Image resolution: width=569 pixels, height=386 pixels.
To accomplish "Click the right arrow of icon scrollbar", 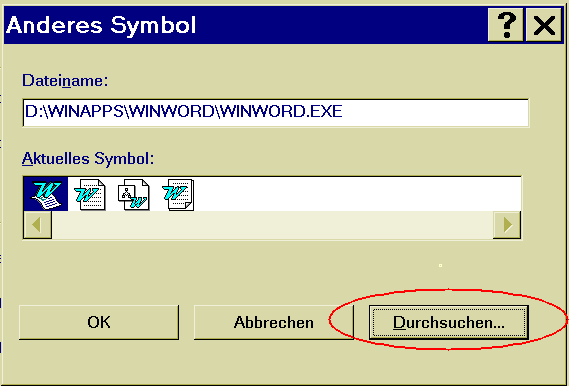I will (507, 225).
